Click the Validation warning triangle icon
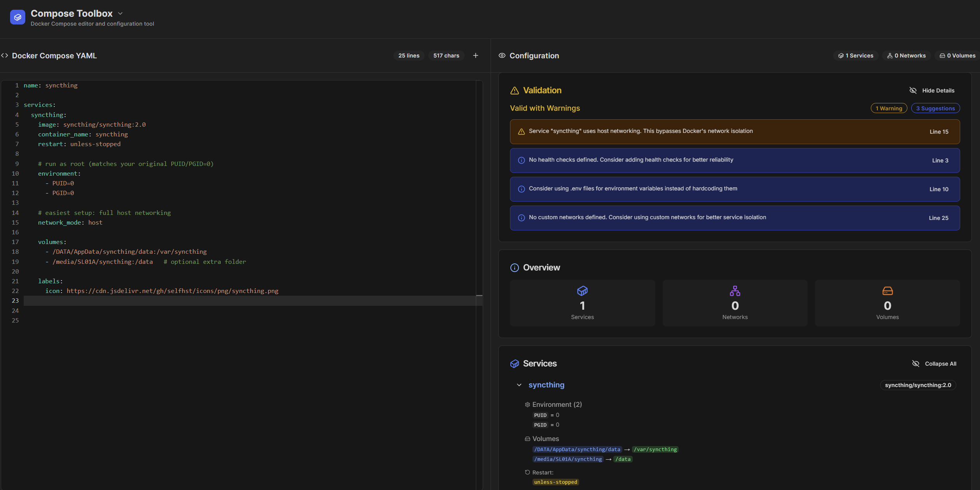 tap(514, 91)
